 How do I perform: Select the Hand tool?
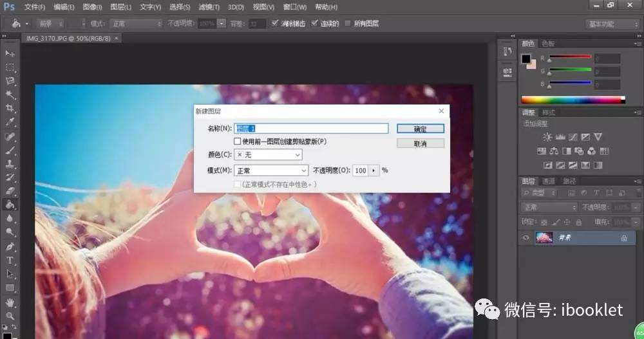click(10, 303)
